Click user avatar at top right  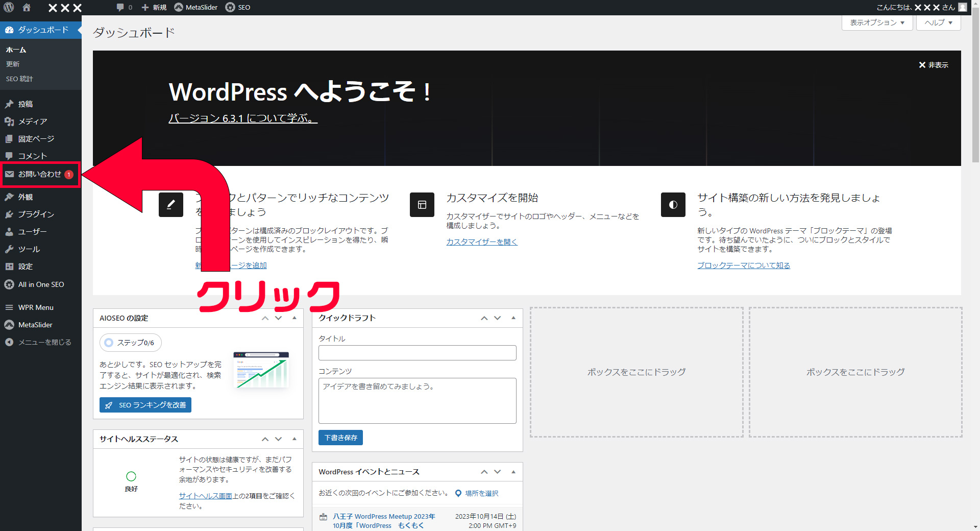[x=963, y=7]
